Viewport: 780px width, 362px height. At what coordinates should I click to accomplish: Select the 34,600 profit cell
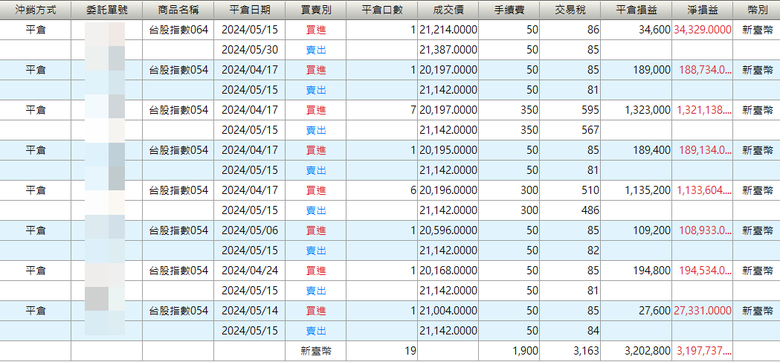coord(636,30)
